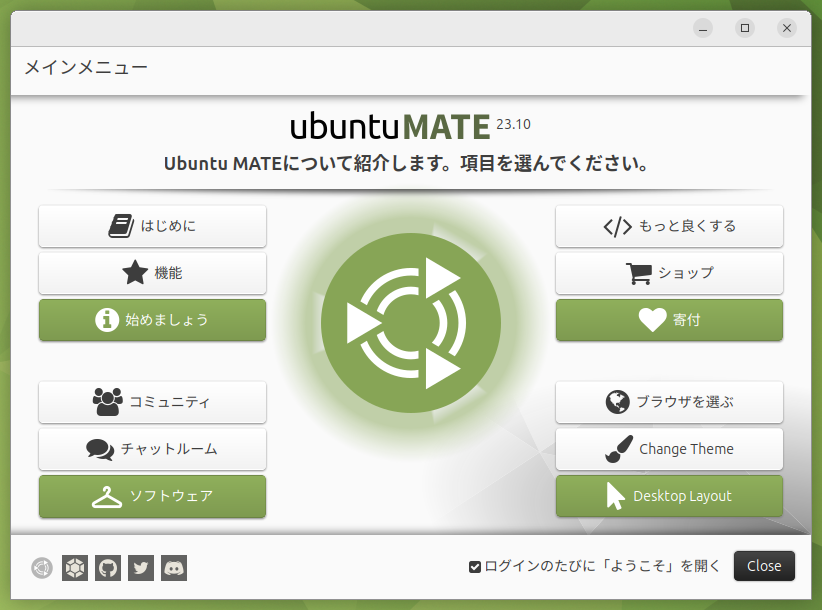Click the Discord icon
Viewport: 822px width, 610px height.
[174, 567]
